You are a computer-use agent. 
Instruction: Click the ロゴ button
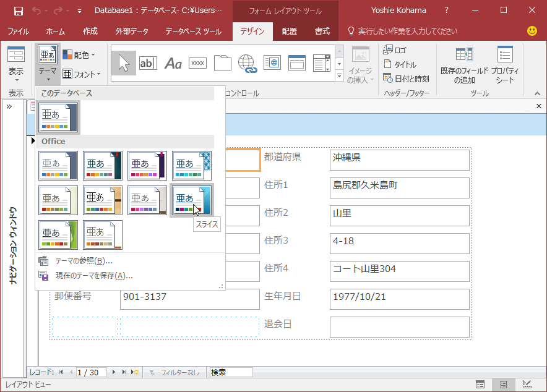pos(395,50)
